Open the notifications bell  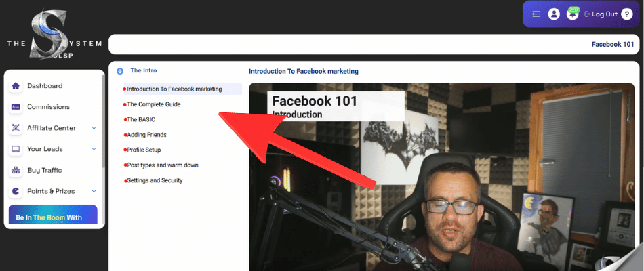[x=573, y=14]
